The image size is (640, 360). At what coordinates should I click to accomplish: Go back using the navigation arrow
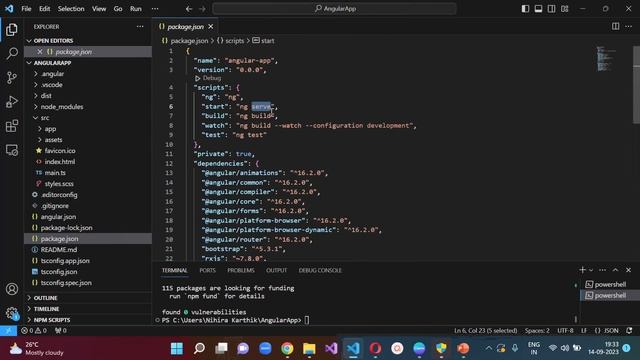point(189,9)
